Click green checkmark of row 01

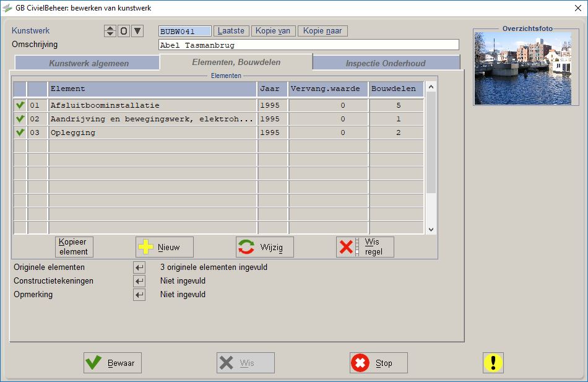(x=20, y=105)
